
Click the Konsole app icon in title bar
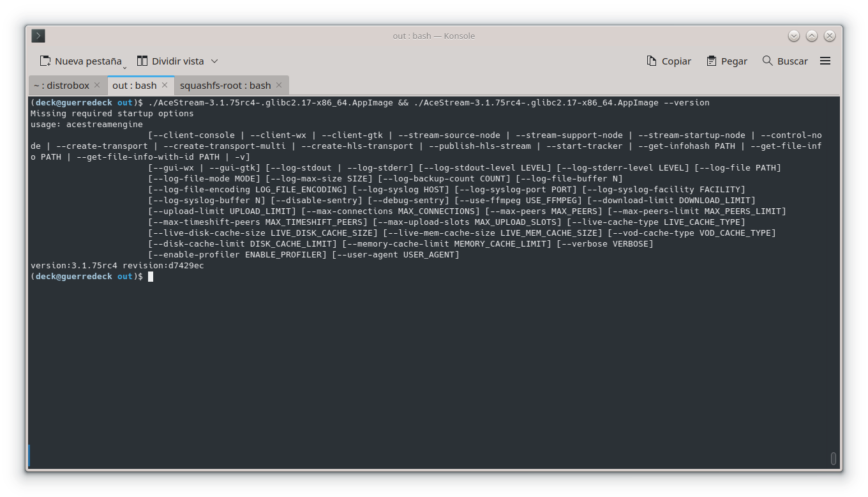click(38, 36)
